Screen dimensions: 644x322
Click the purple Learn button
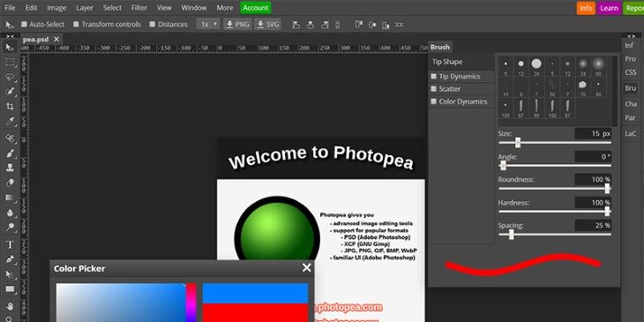pos(609,8)
